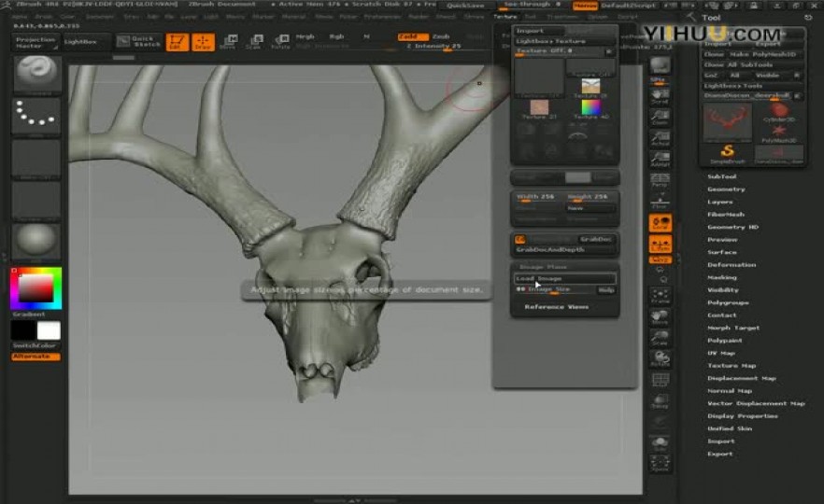The image size is (824, 504).
Task: Click the Load Image button
Action: (x=565, y=279)
